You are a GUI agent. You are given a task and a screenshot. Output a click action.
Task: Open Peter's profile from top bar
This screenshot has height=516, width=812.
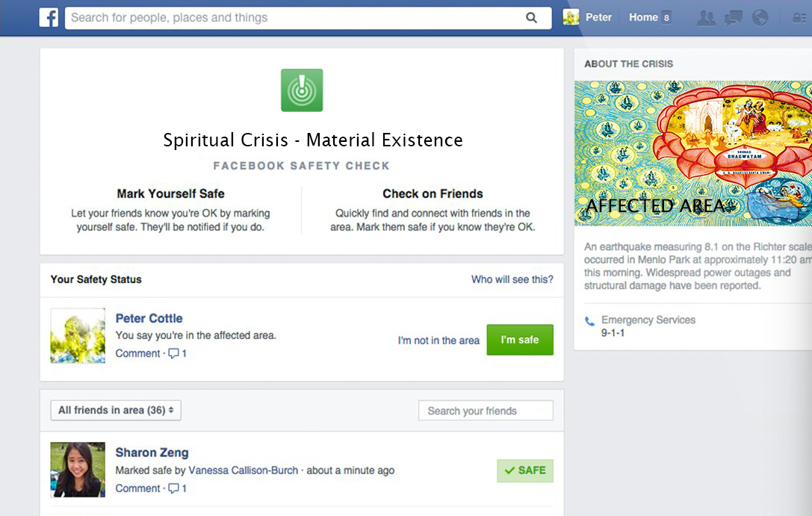pyautogui.click(x=589, y=17)
